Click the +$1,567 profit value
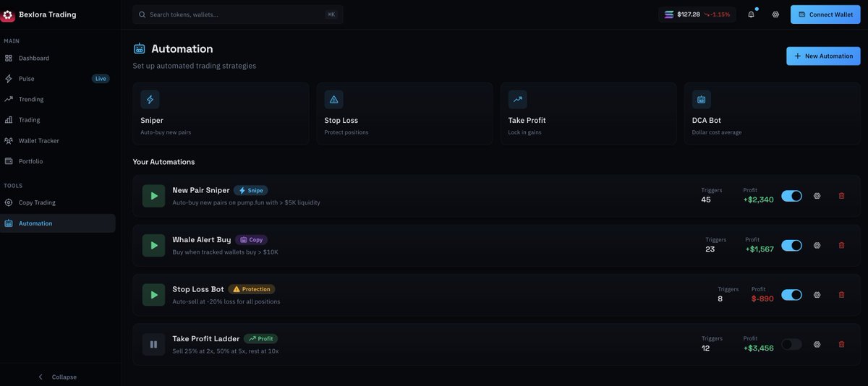The image size is (868, 386). click(x=759, y=249)
